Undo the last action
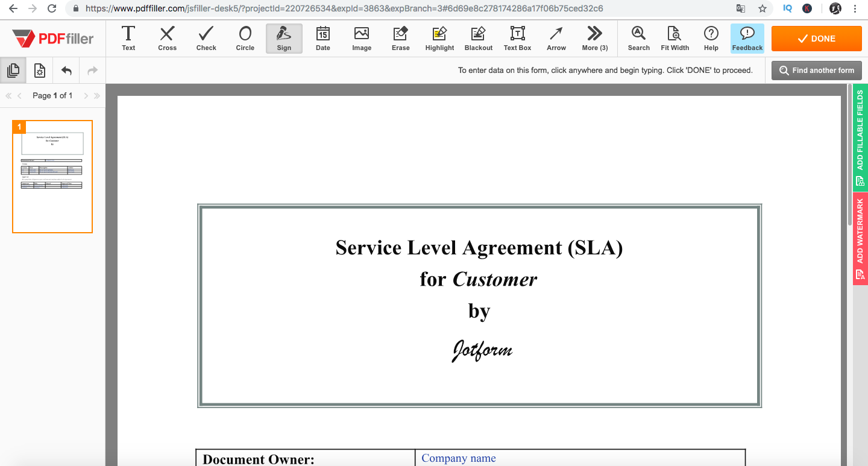The width and height of the screenshot is (868, 466). pyautogui.click(x=66, y=71)
